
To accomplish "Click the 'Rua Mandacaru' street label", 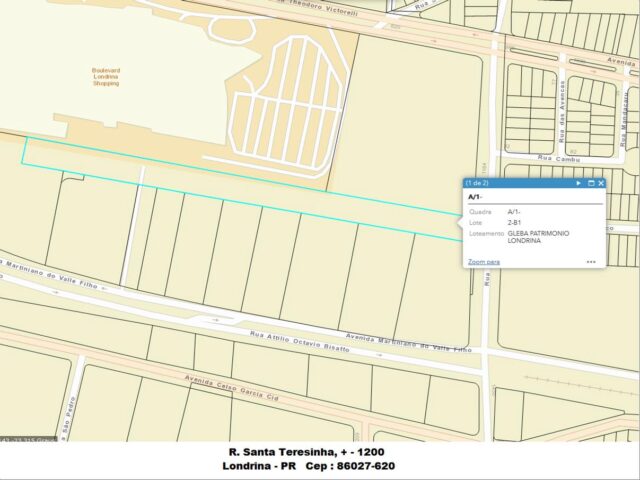I will tap(624, 118).
